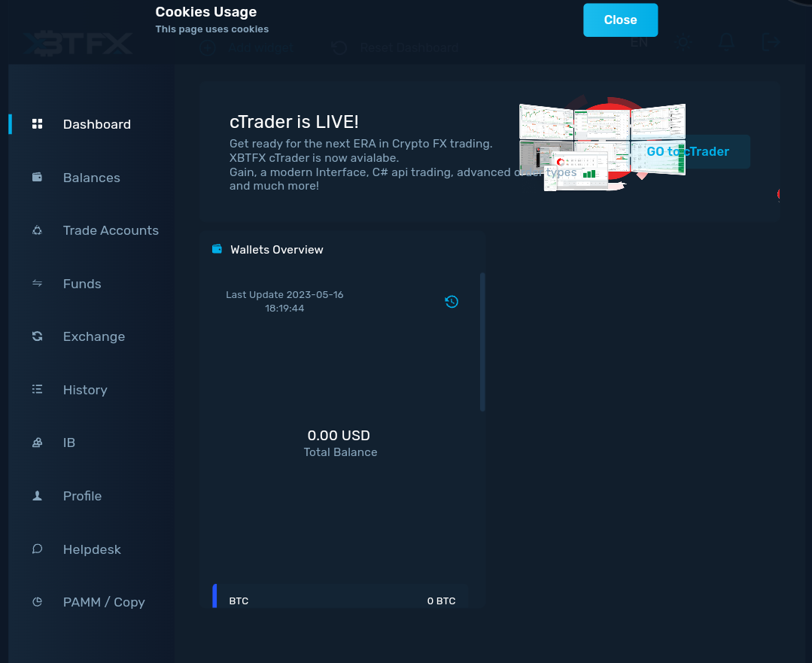The width and height of the screenshot is (812, 663).
Task: Click the IB partners icon
Action: (x=38, y=443)
